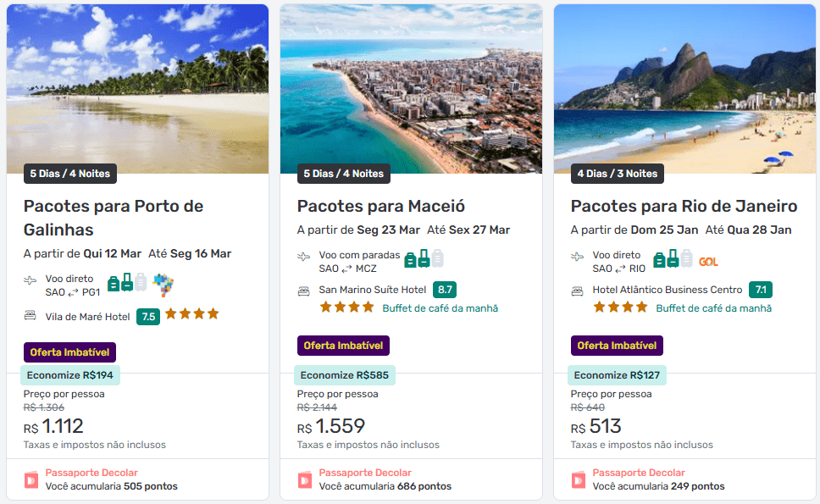
Task: Click Passaporte Decolar icon on Maceió card
Action: 305,479
